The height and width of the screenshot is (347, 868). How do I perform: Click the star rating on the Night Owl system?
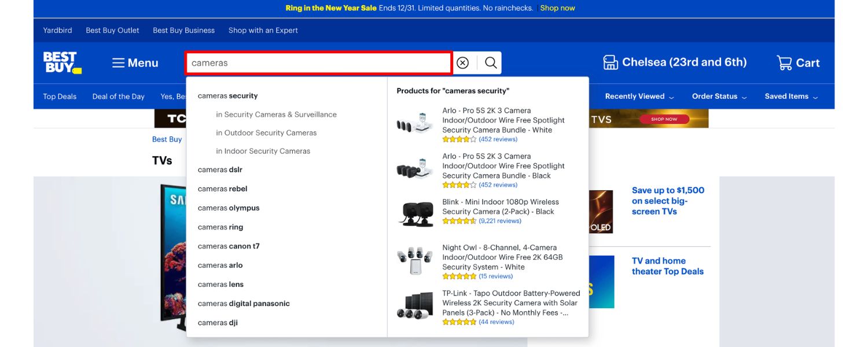click(x=460, y=276)
